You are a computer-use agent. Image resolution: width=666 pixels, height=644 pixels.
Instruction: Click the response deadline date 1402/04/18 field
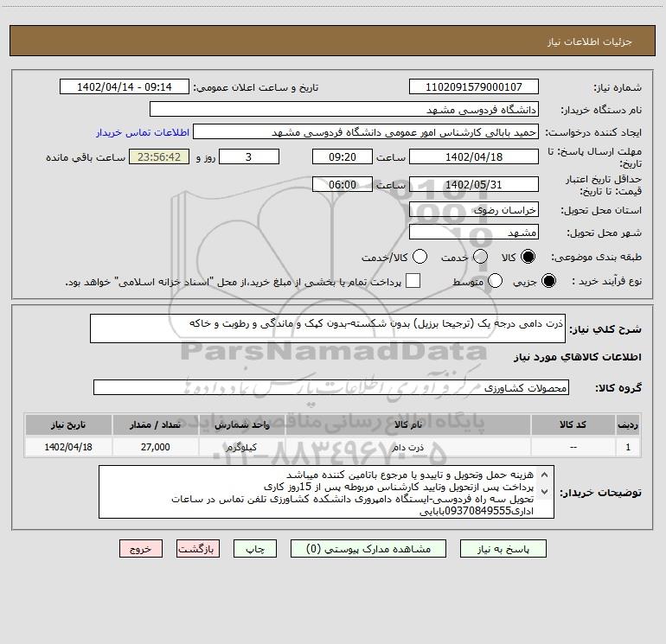(474, 157)
